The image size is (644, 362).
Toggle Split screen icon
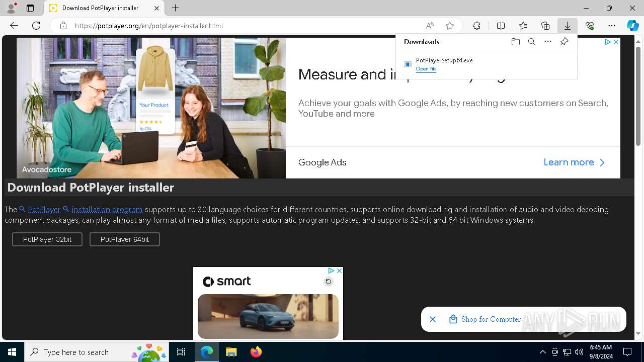(501, 26)
